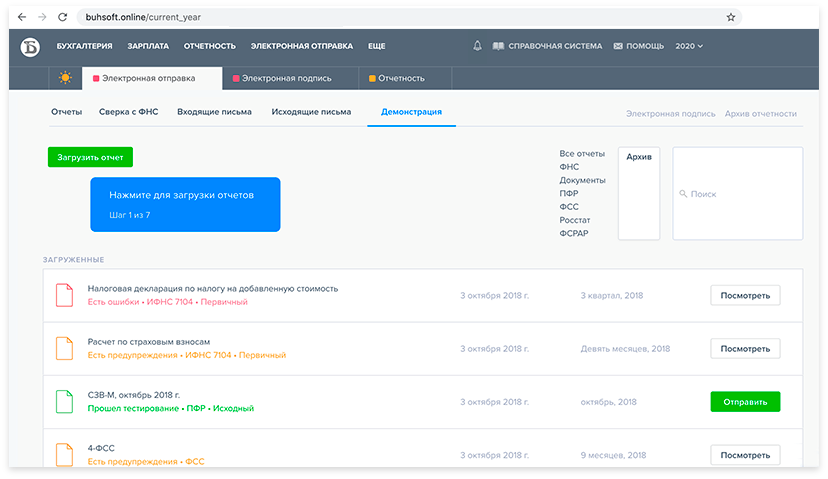Click Девять месяцев, 2018 period
Image resolution: width=828 pixels, height=479 pixels.
tap(625, 349)
